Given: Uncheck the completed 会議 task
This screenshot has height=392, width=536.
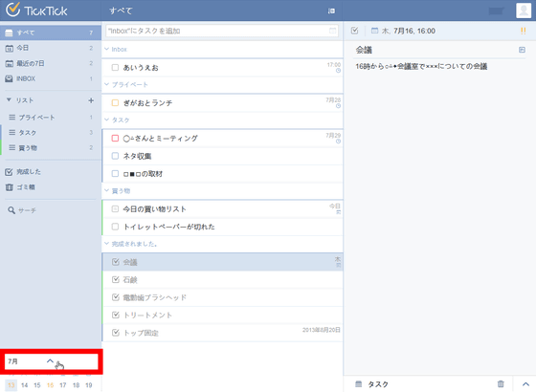Looking at the screenshot, I should point(116,262).
